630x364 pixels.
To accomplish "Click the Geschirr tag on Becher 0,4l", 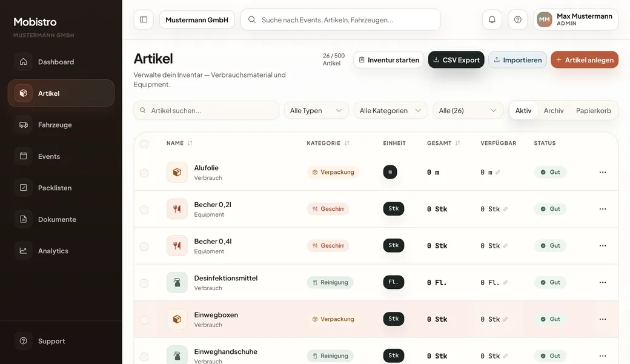I will [328, 246].
